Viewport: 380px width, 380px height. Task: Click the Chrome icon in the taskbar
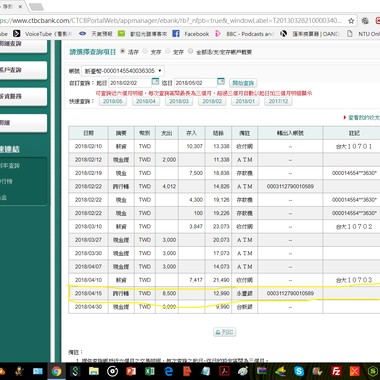pos(56,371)
